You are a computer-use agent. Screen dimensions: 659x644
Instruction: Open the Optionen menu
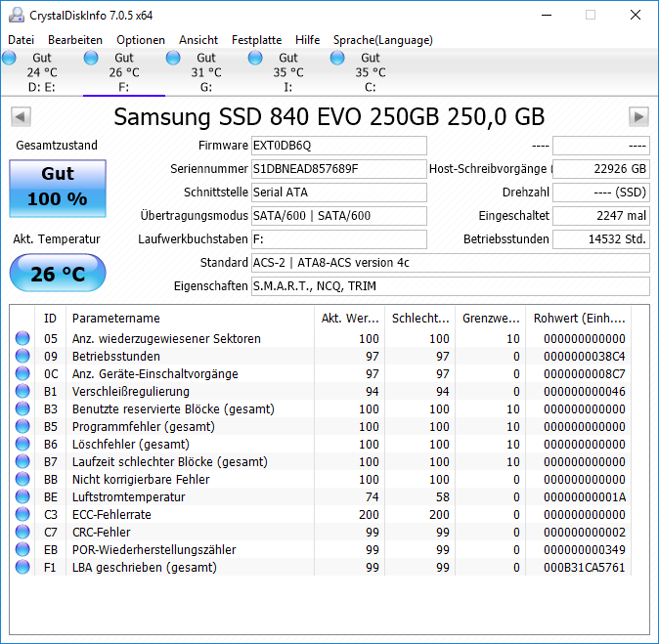(x=141, y=40)
